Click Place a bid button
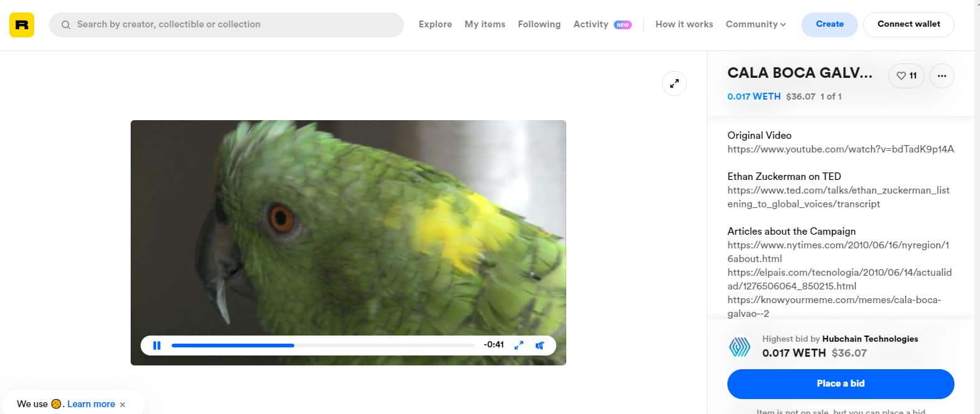This screenshot has width=980, height=414. point(841,383)
